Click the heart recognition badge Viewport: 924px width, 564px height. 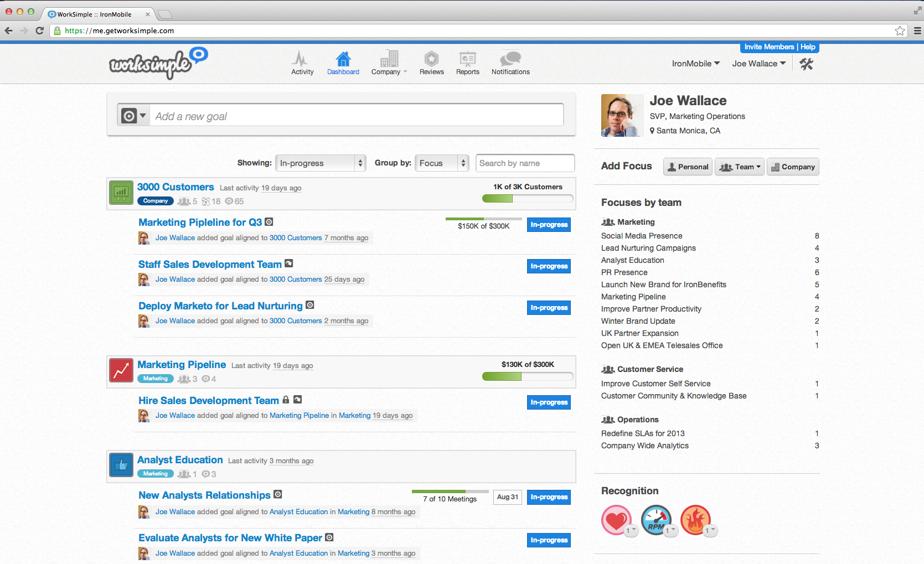pyautogui.click(x=616, y=520)
